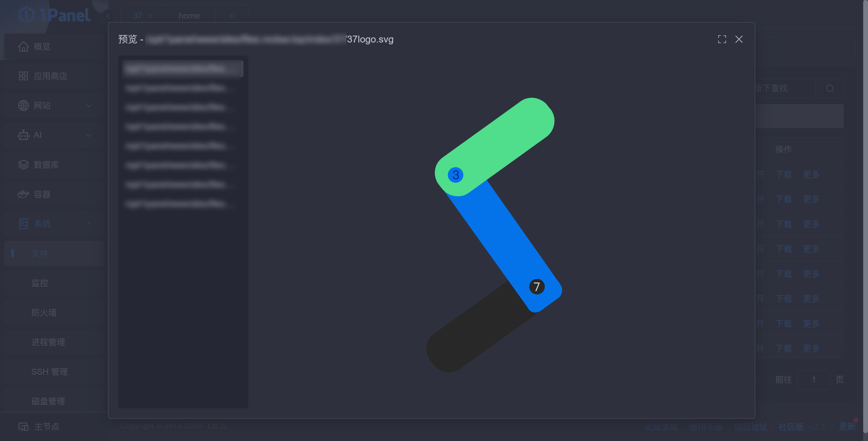Click the 主节点 node icon at bottom
868x441 pixels.
click(x=23, y=427)
